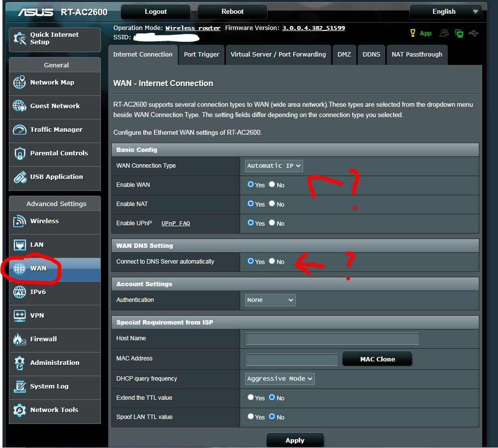Open the Firewall flame icon
Image resolution: width=498 pixels, height=448 pixels.
tap(20, 339)
